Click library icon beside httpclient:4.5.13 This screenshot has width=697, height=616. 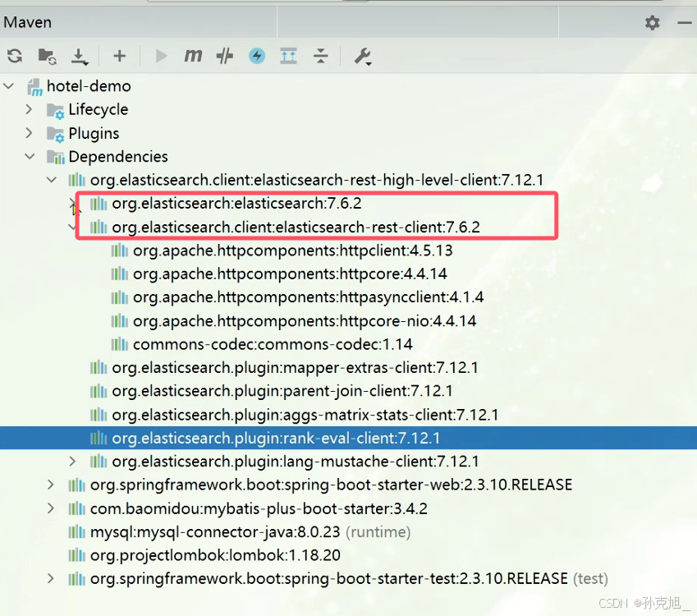[x=119, y=250]
